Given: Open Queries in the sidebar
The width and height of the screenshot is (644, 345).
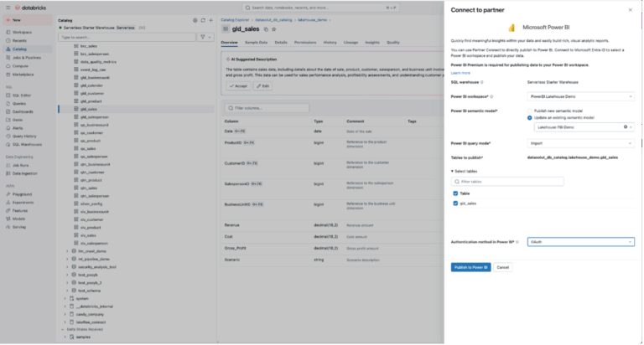Looking at the screenshot, I should click(19, 103).
